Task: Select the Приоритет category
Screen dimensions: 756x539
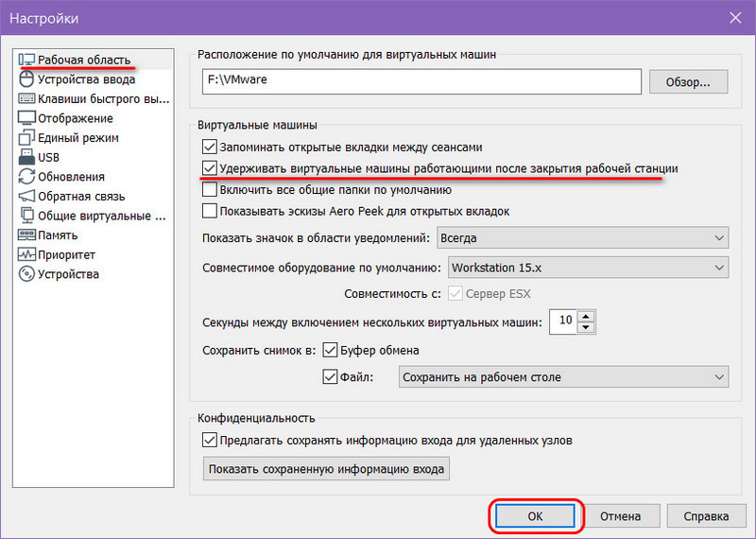Action: click(66, 254)
